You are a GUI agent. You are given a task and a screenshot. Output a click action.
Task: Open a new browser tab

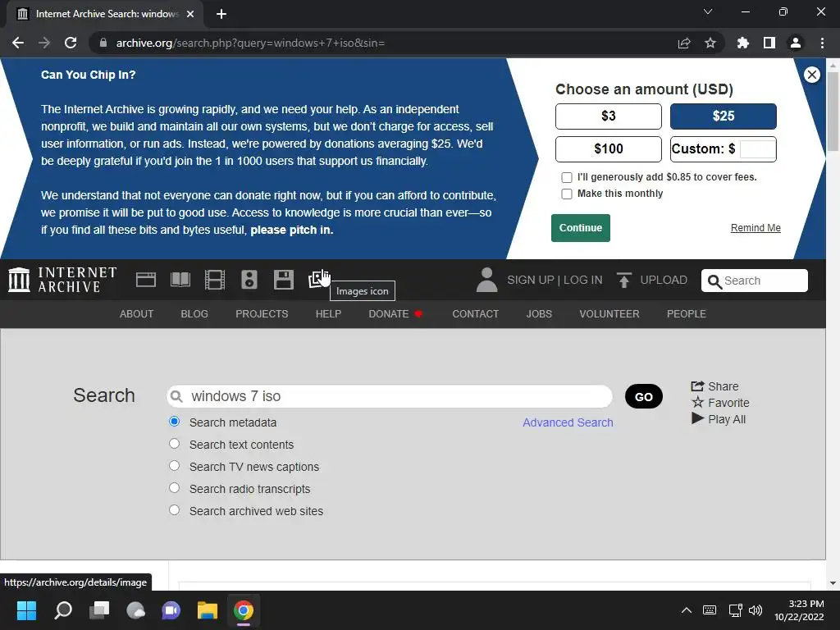coord(221,14)
